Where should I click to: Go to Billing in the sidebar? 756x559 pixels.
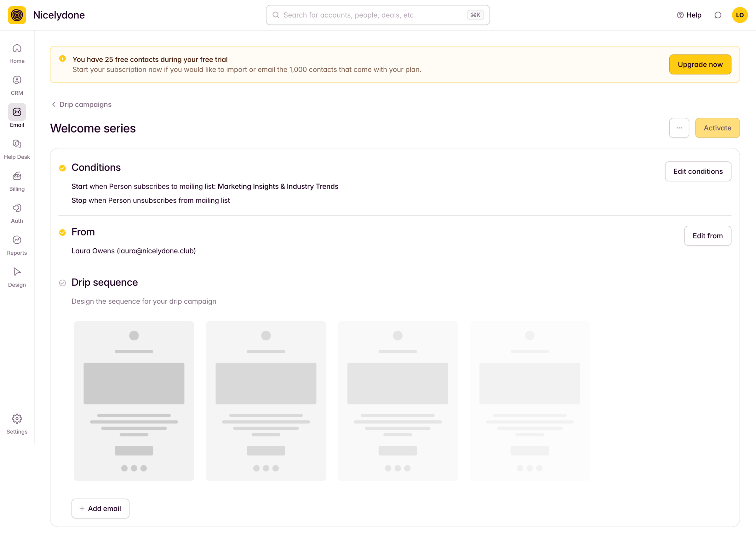pos(17,182)
